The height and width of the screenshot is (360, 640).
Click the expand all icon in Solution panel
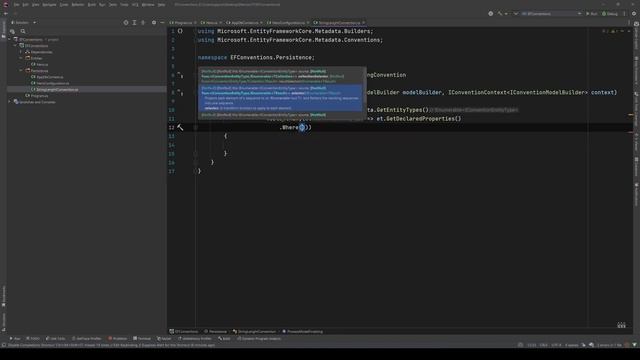click(134, 22)
